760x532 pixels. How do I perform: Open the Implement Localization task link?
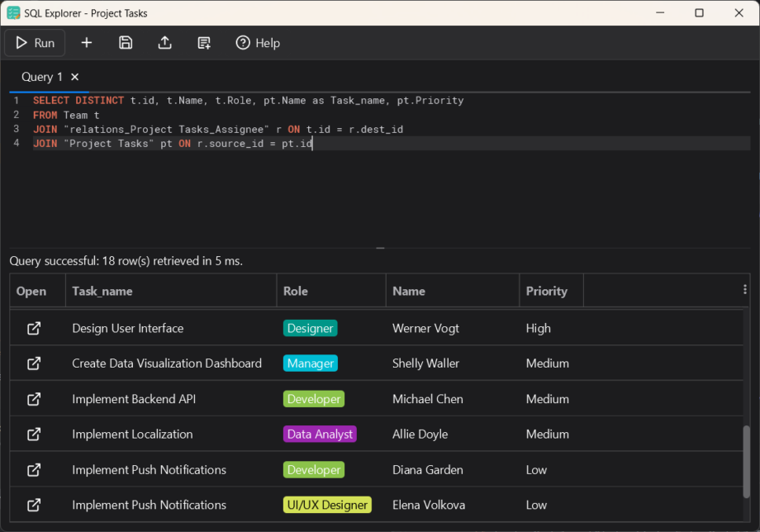[x=35, y=434]
